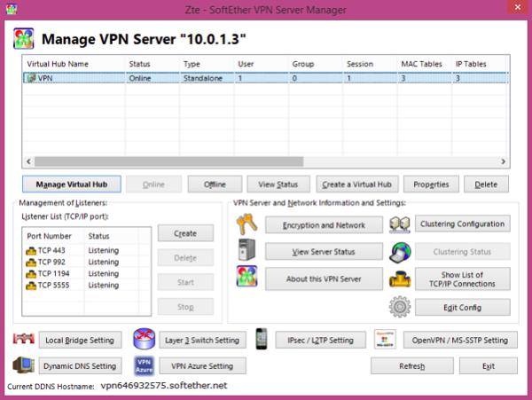The image size is (532, 400).
Task: Click the TCP 443 listener icon
Action: pyautogui.click(x=31, y=251)
